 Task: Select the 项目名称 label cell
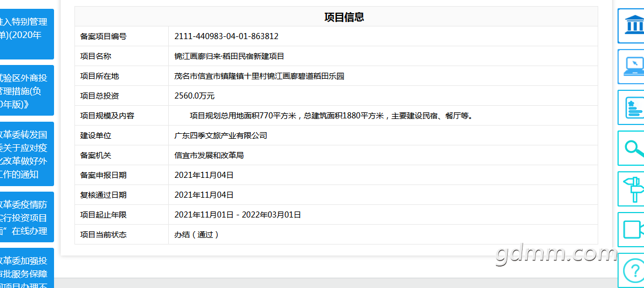[121, 56]
